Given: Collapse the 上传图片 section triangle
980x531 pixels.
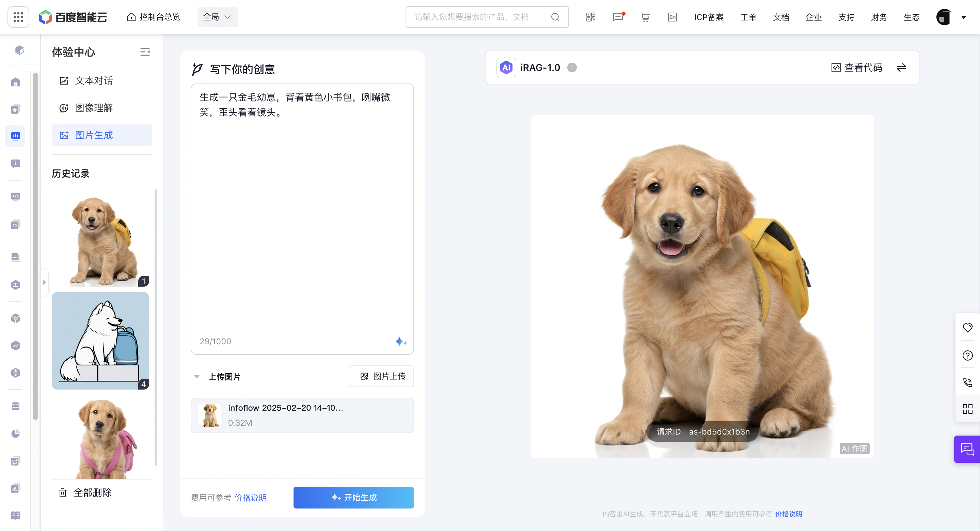Looking at the screenshot, I should coord(197,377).
